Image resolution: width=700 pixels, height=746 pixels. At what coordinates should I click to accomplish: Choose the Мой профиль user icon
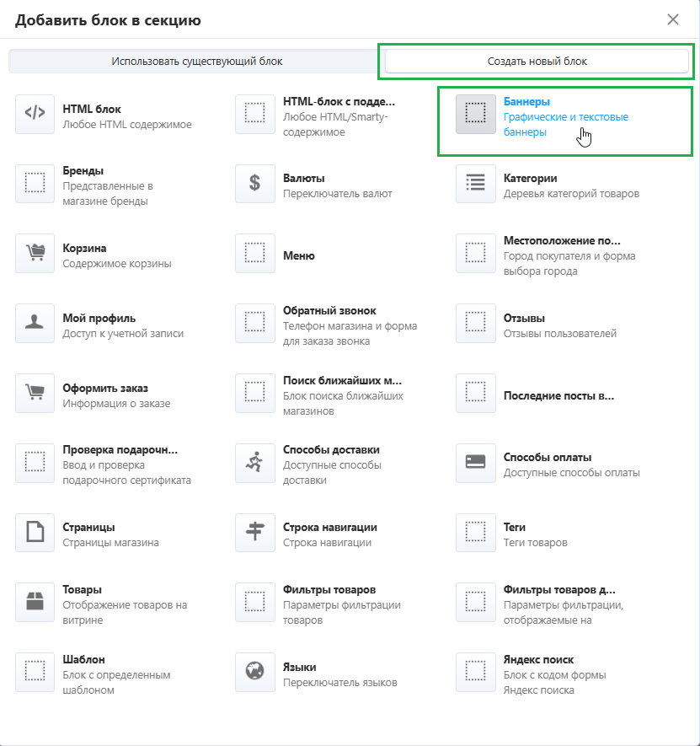[x=35, y=324]
